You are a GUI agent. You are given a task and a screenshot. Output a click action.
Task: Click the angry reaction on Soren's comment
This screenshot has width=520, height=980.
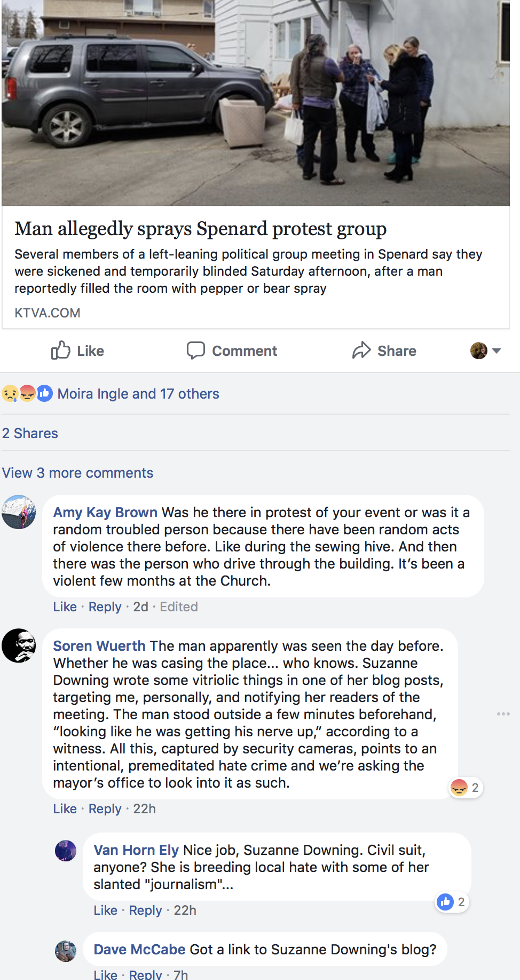(459, 788)
